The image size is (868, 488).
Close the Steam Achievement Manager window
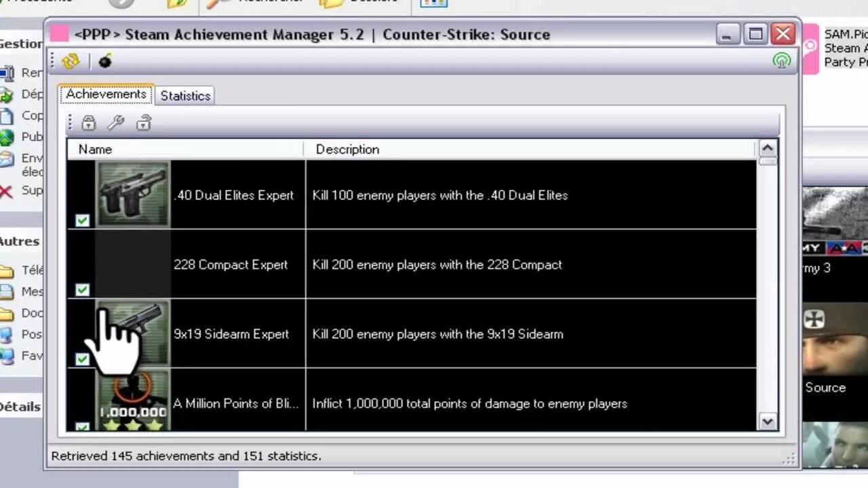tap(783, 34)
